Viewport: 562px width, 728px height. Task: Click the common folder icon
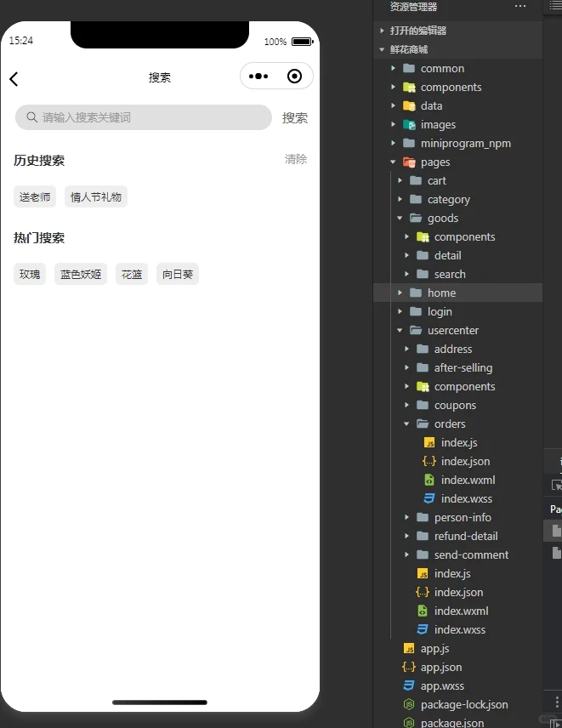point(409,68)
